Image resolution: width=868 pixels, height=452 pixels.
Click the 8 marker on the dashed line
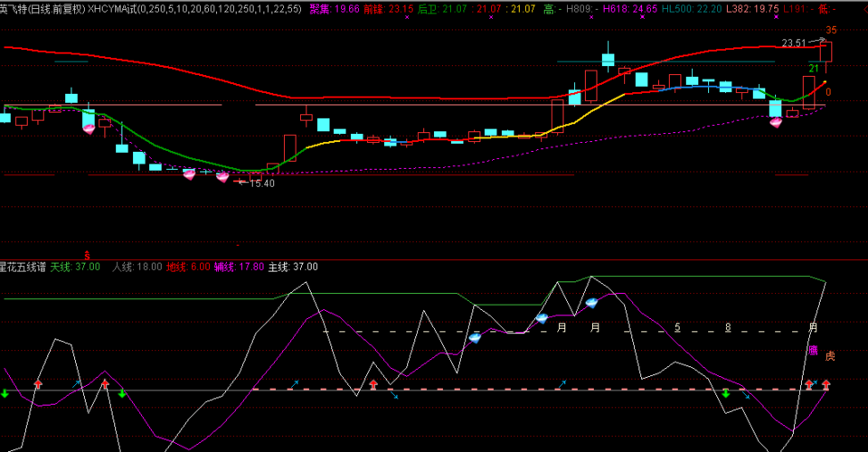click(728, 327)
